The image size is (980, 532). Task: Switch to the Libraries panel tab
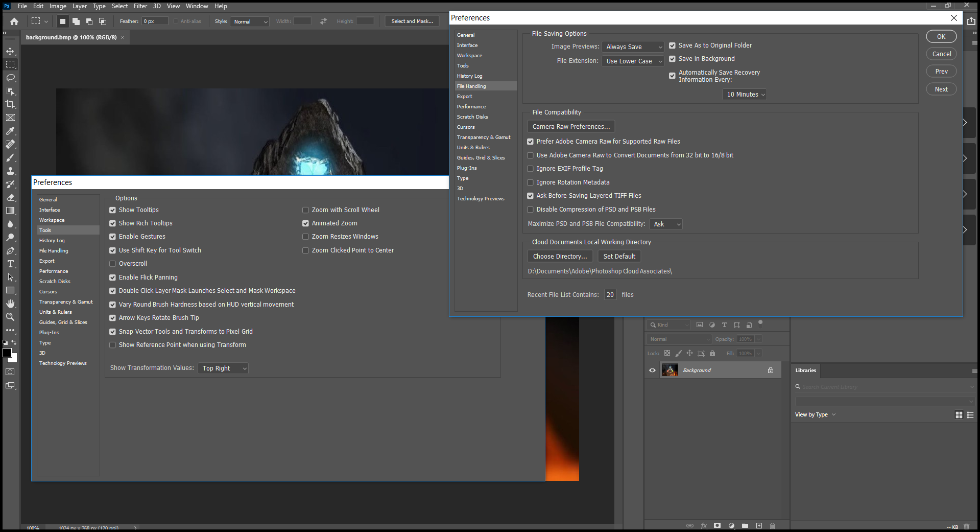pos(806,371)
